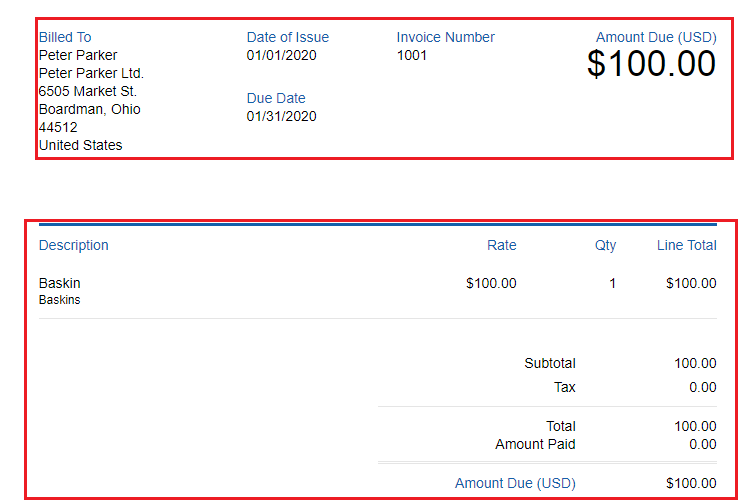Click the line item rate $100.00
Image resolution: width=746 pixels, height=502 pixels.
(491, 283)
